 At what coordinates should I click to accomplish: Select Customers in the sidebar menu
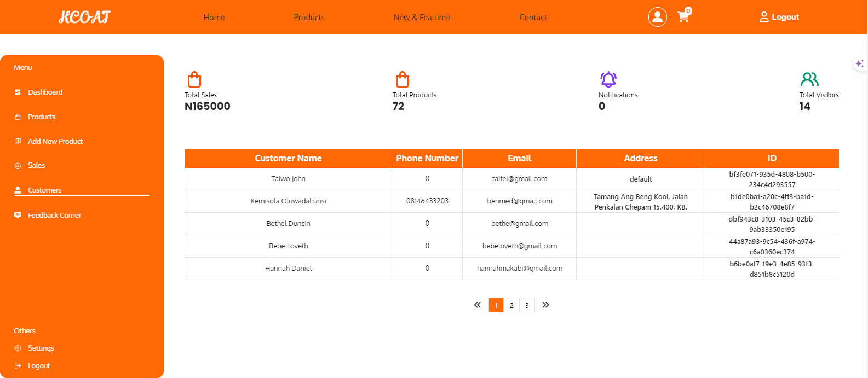(45, 190)
